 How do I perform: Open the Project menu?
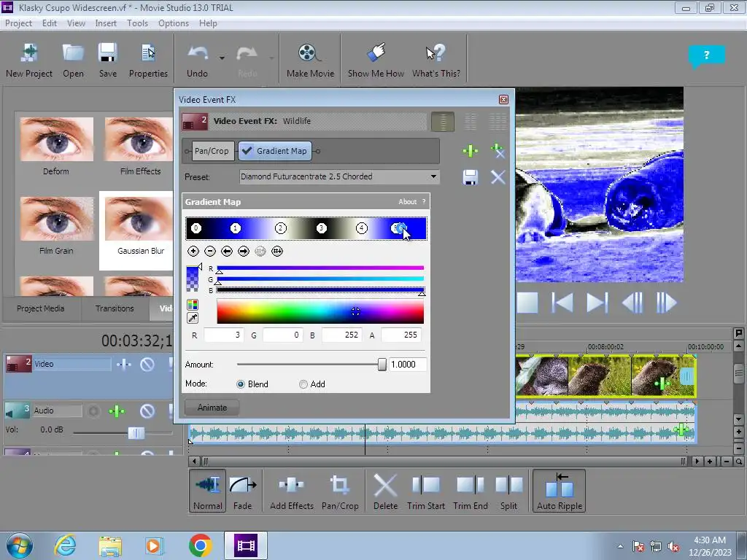(18, 23)
